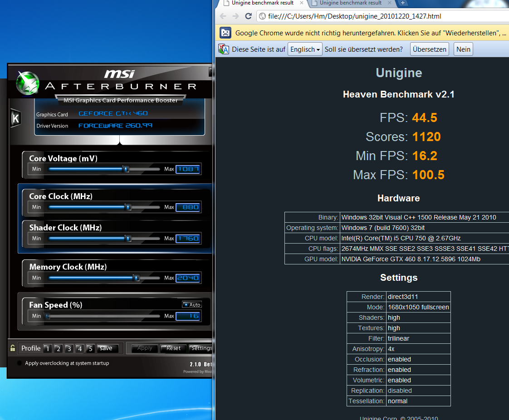The height and width of the screenshot is (420, 509).
Task: Click the Max FPS value 100.5
Action: (428, 175)
